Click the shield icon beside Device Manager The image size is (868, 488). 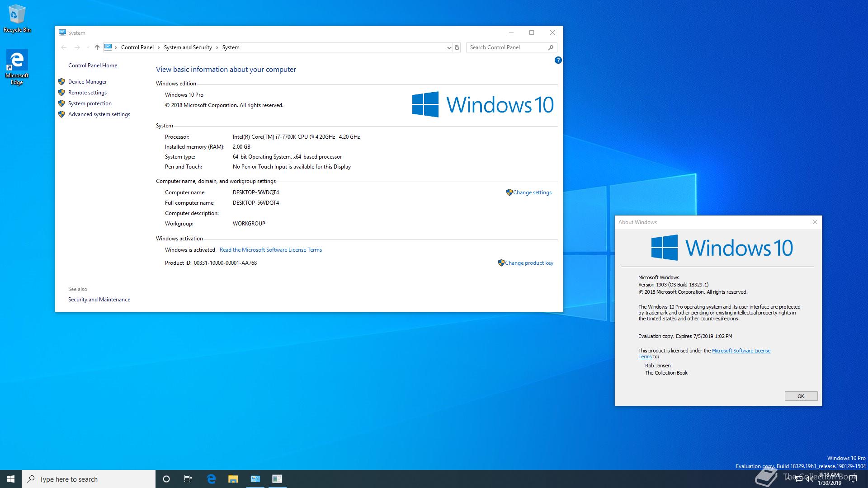(x=61, y=82)
